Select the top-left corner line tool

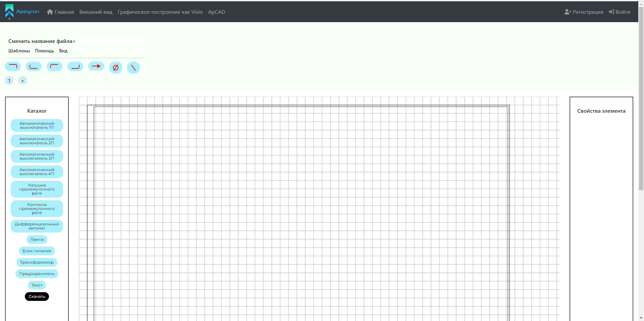tap(54, 66)
